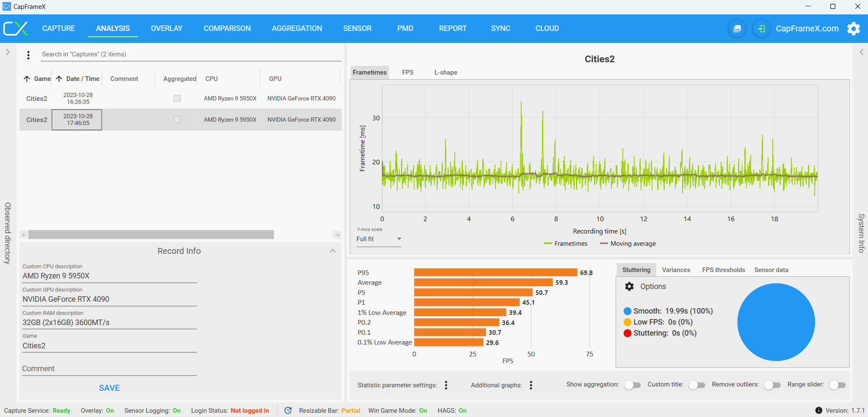Open the PMD tab
This screenshot has width=868, height=417.
(405, 28)
